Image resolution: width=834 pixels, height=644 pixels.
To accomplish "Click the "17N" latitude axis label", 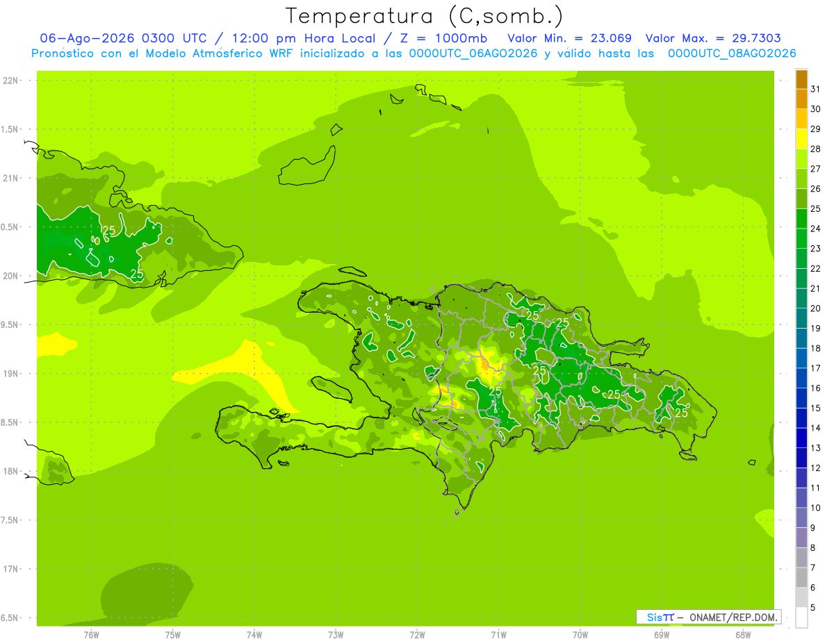I will pos(11,569).
